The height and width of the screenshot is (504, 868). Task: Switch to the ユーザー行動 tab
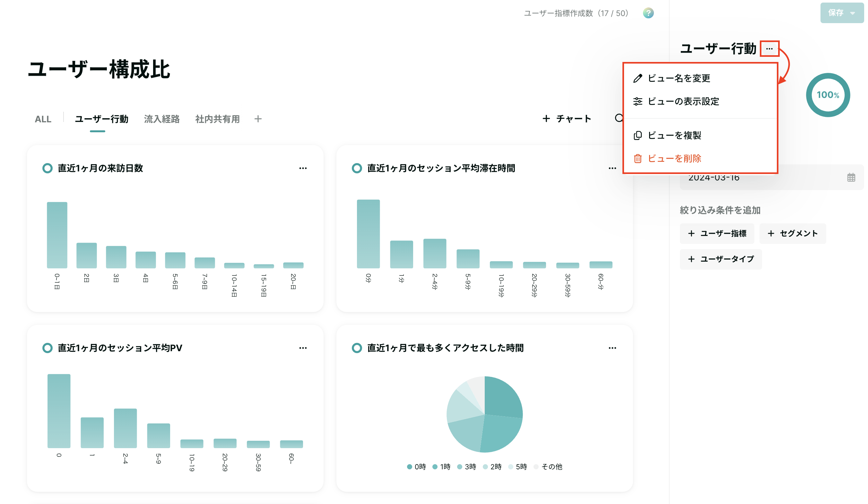pos(102,119)
